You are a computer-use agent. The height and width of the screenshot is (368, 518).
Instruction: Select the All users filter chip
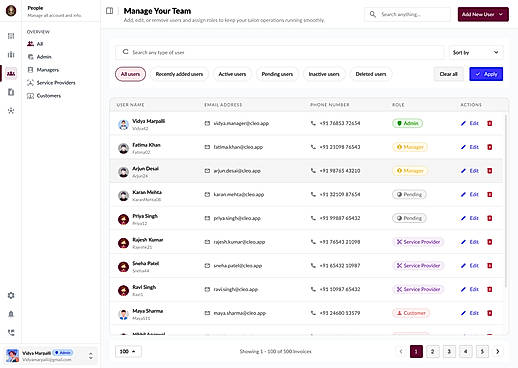pyautogui.click(x=130, y=74)
